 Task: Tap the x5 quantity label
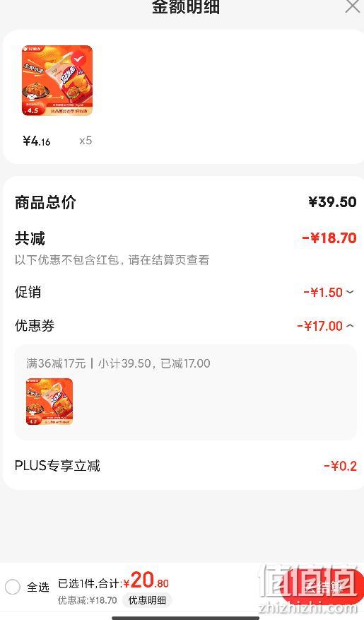click(86, 141)
